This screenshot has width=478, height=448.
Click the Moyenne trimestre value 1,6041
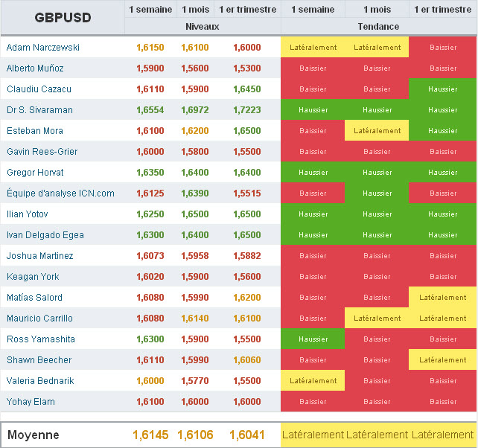[x=247, y=435]
